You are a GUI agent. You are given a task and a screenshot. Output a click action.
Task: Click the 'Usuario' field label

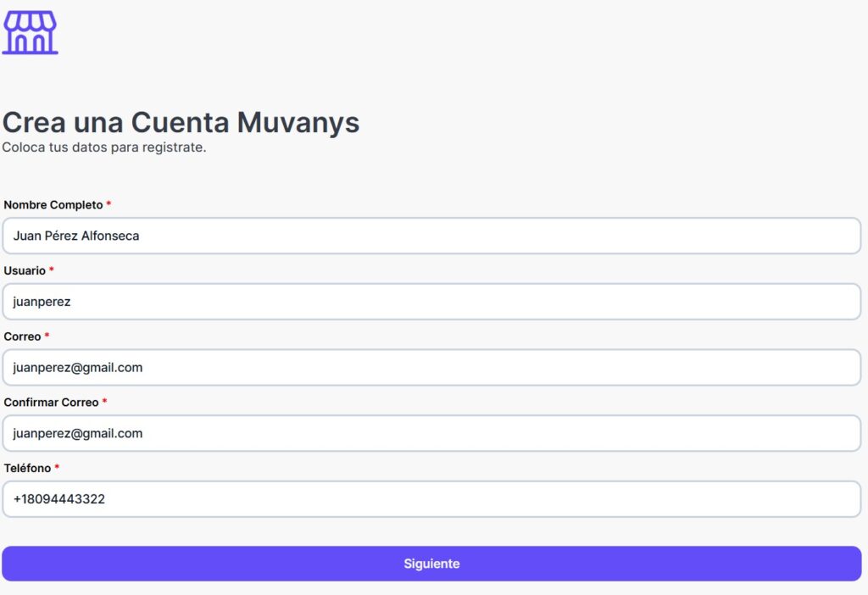pos(25,270)
